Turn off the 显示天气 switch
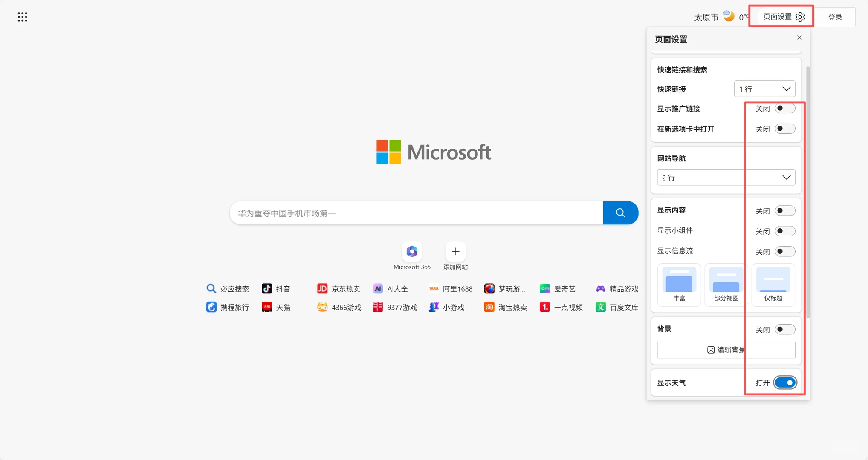This screenshot has height=460, width=868. 784,382
